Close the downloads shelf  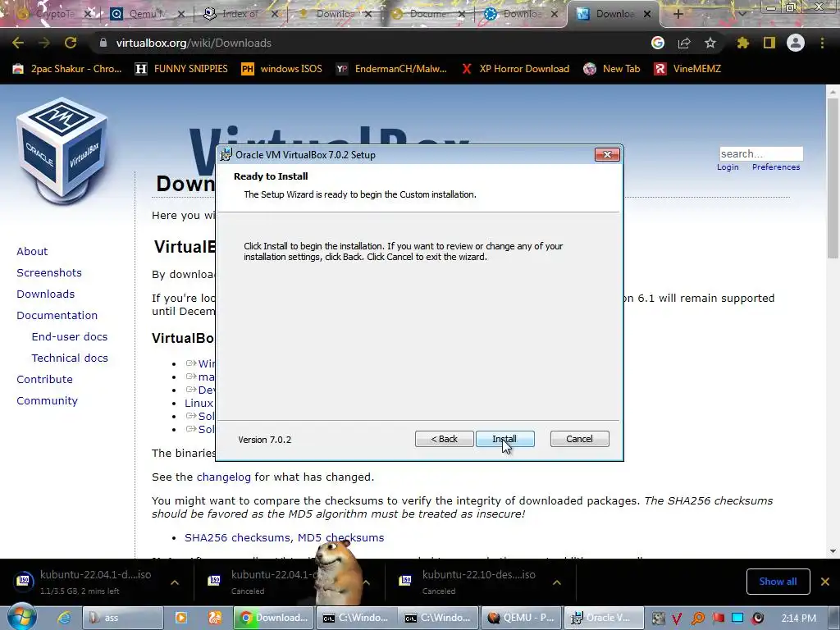point(825,582)
